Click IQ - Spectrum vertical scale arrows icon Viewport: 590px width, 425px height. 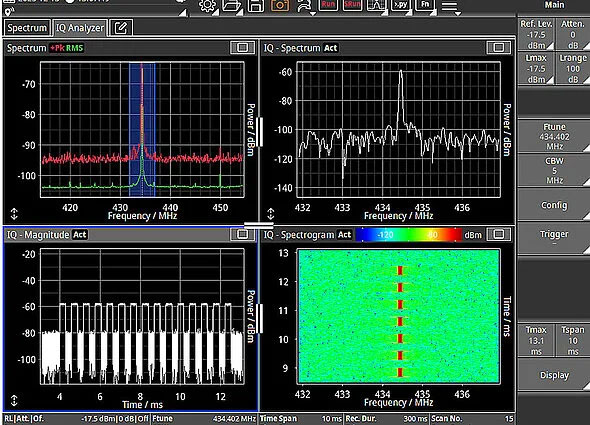point(271,214)
